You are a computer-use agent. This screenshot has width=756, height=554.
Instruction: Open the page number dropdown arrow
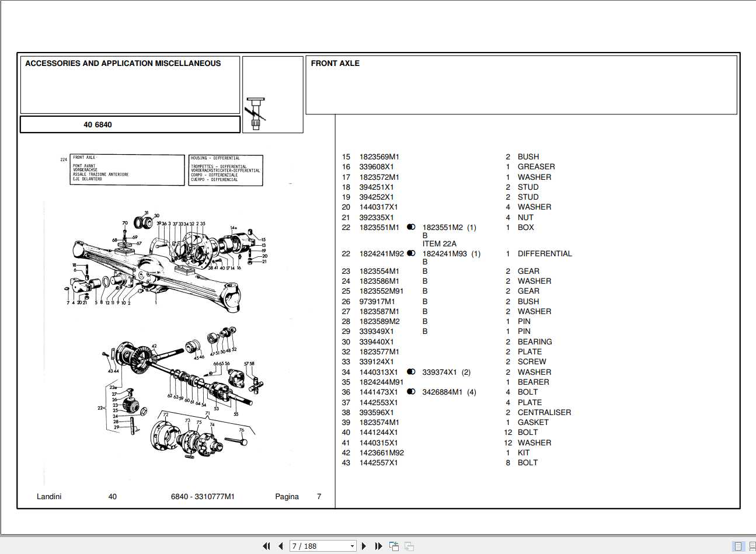(x=352, y=546)
